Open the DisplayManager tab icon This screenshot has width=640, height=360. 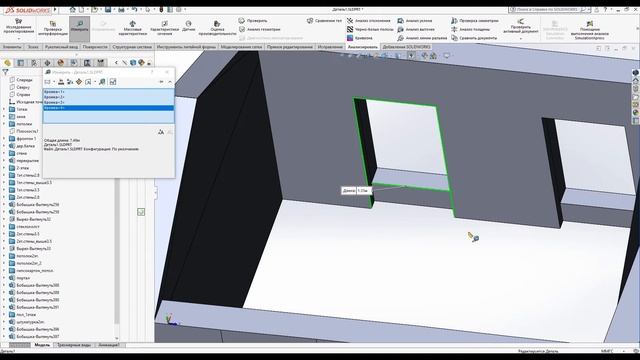click(x=60, y=62)
